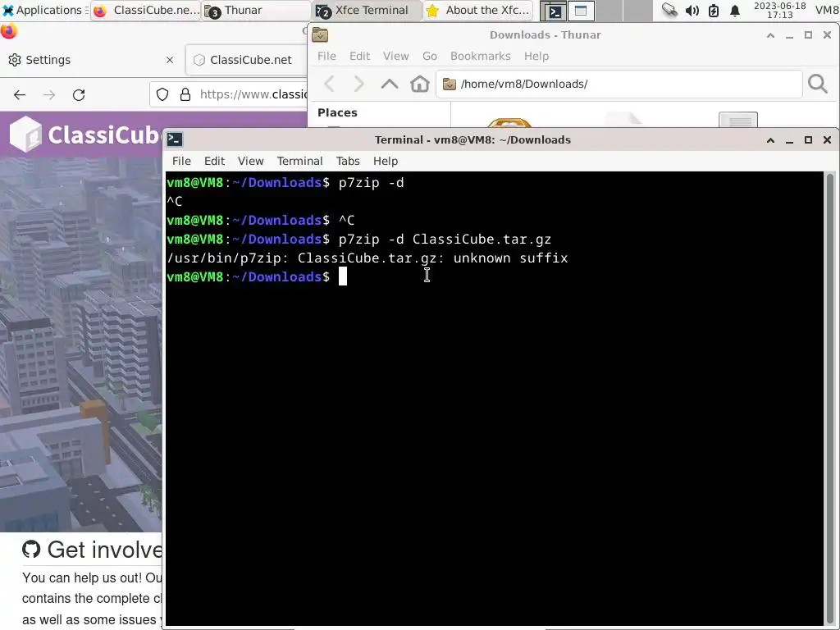The height and width of the screenshot is (630, 840).
Task: Click the terminal workspace switcher icon
Action: (x=555, y=11)
